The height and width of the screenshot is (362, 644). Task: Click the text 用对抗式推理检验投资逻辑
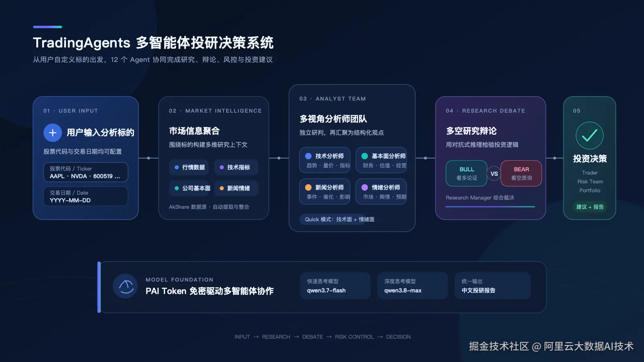pos(482,145)
